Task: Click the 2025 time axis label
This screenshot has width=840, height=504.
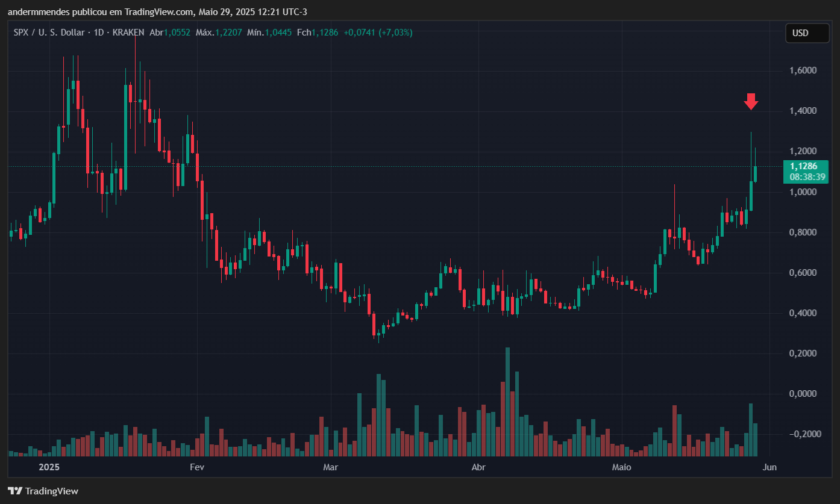Action: click(49, 467)
